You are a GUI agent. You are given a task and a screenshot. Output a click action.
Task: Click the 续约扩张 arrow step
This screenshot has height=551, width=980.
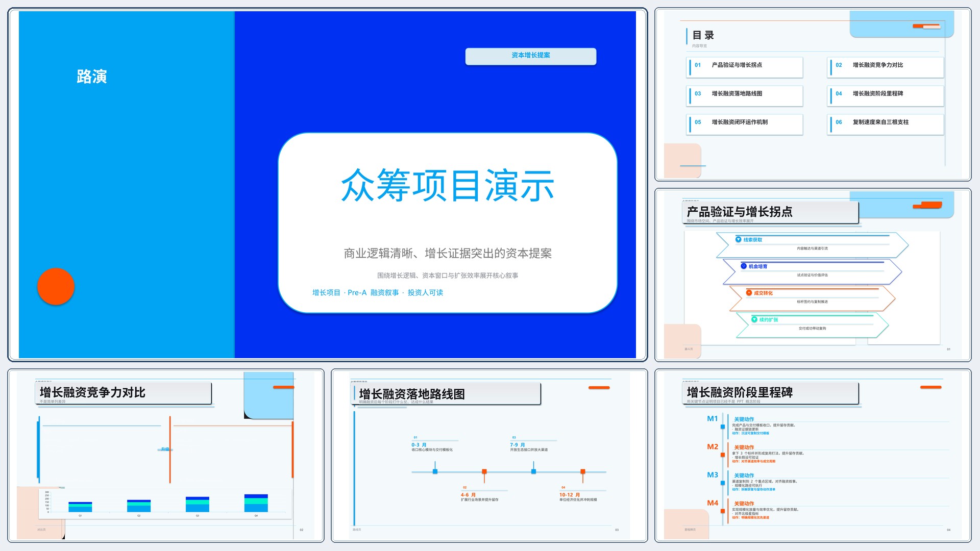click(812, 325)
